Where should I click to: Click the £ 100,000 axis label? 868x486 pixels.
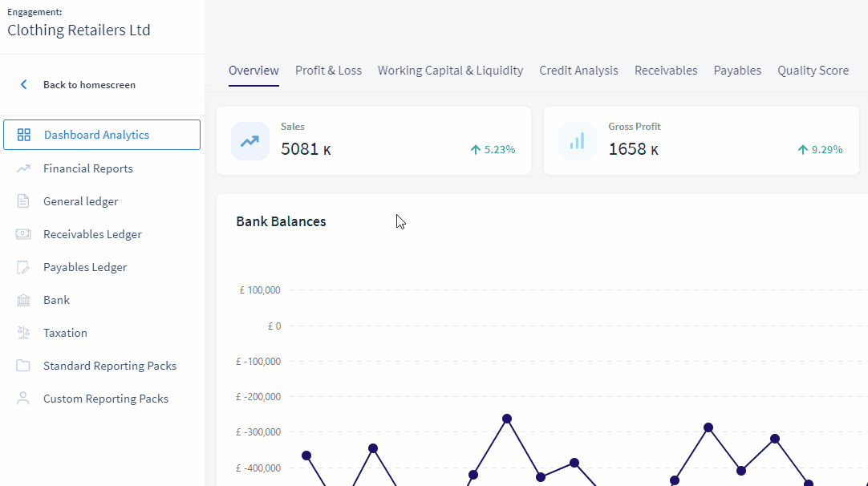click(x=260, y=290)
